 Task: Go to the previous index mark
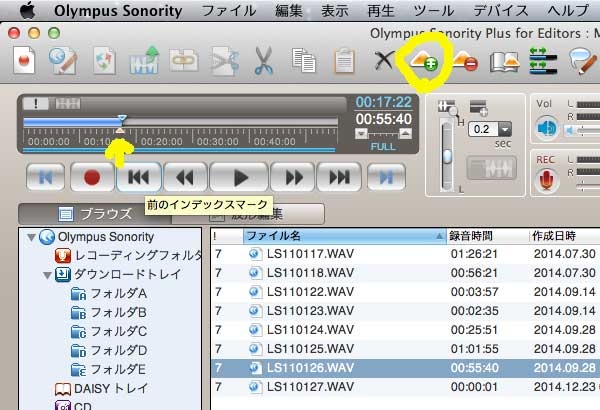pos(139,177)
